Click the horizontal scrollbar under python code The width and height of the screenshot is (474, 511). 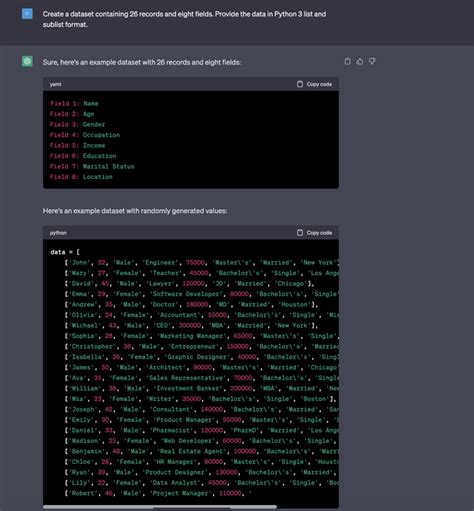[160, 507]
